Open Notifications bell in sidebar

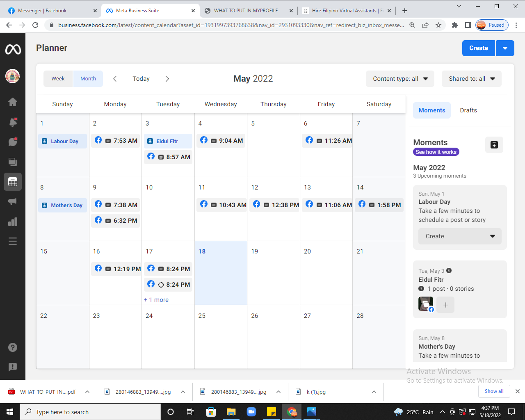[13, 122]
